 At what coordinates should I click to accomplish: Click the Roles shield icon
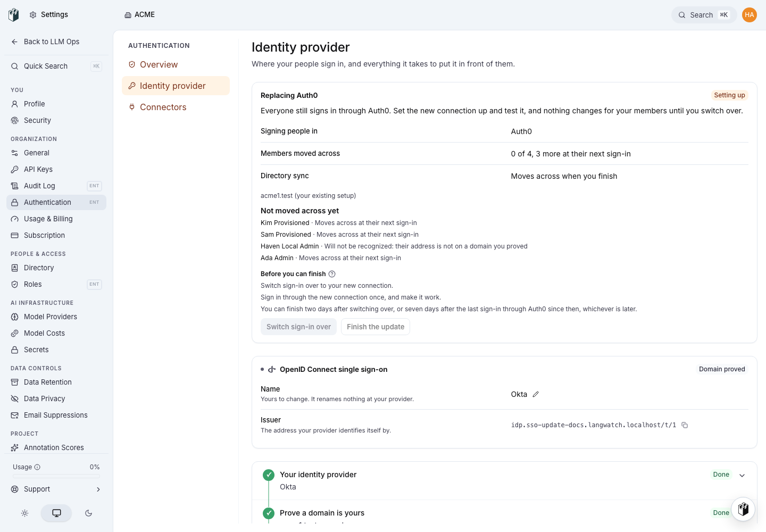pyautogui.click(x=15, y=285)
